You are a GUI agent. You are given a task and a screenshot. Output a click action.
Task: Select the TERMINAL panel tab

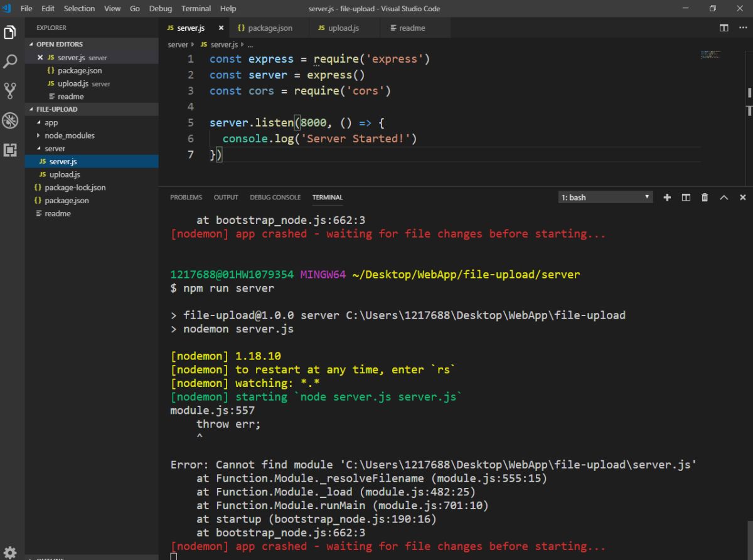(x=328, y=197)
